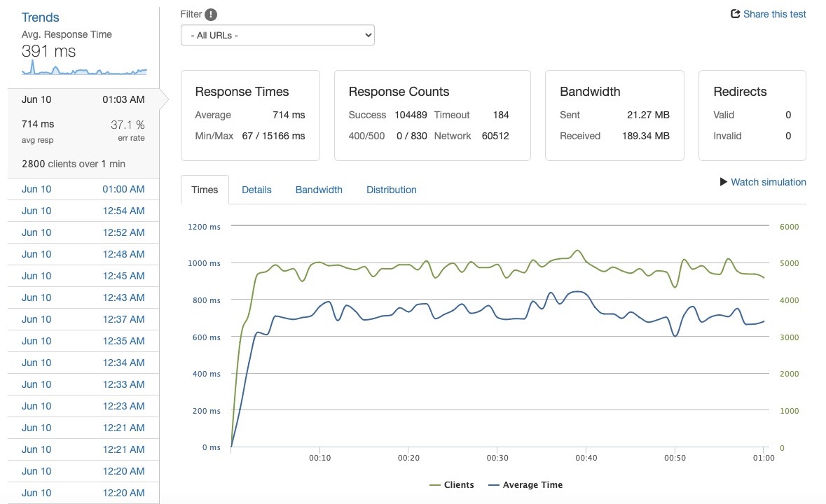
Task: Click the Share this test link
Action: tap(774, 14)
